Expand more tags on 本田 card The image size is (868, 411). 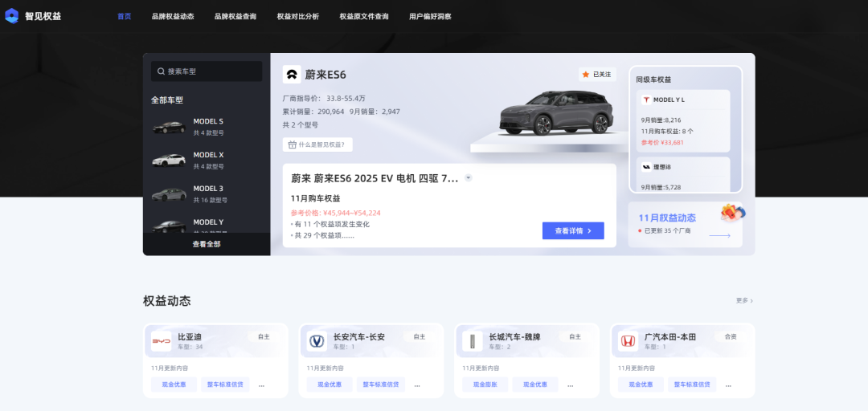click(x=728, y=385)
